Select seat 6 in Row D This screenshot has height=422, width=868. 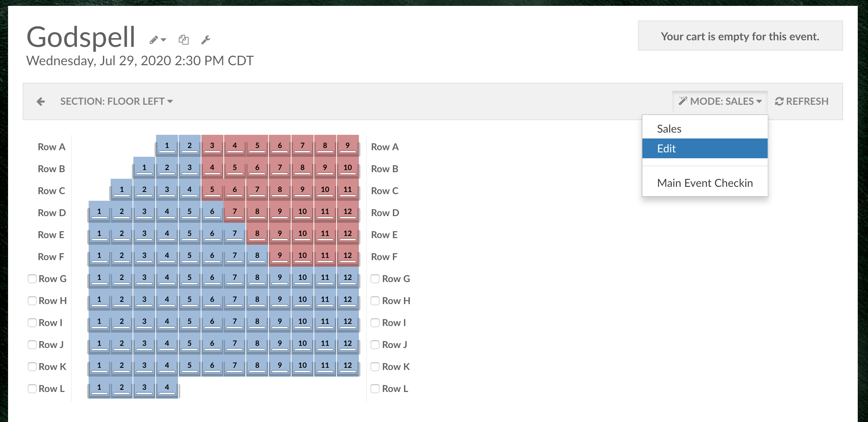[212, 212]
